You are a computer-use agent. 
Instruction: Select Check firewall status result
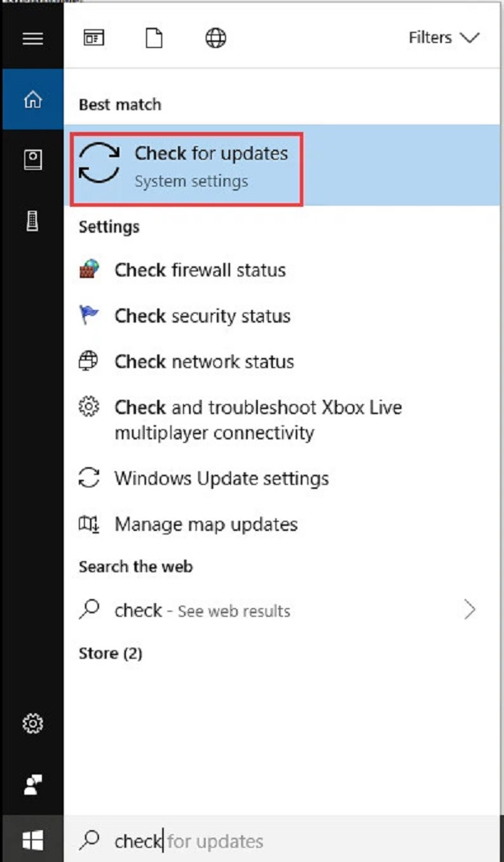pos(200,271)
